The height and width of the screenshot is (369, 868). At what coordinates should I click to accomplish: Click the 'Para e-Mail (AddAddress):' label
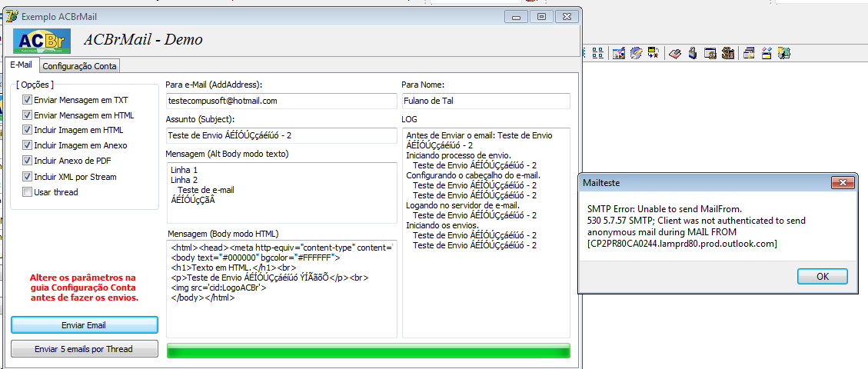coord(214,85)
